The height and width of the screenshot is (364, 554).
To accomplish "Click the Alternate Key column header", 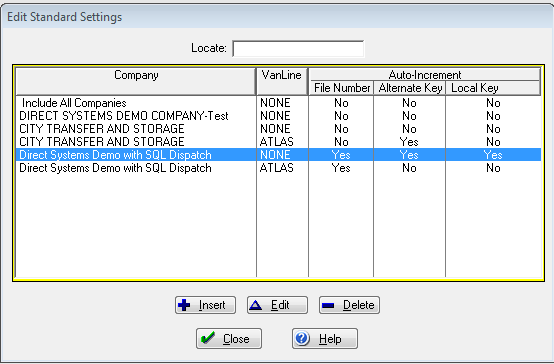I will (410, 88).
